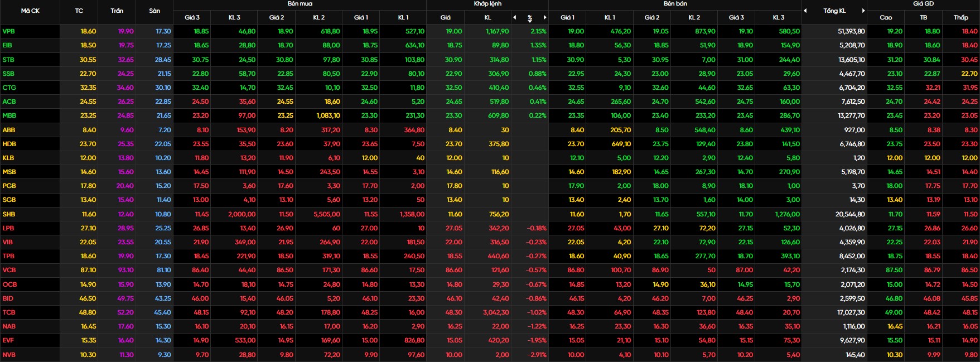This screenshot has width=980, height=362.
Task: Click the 1.35% change value for EIB
Action: pos(538,45)
